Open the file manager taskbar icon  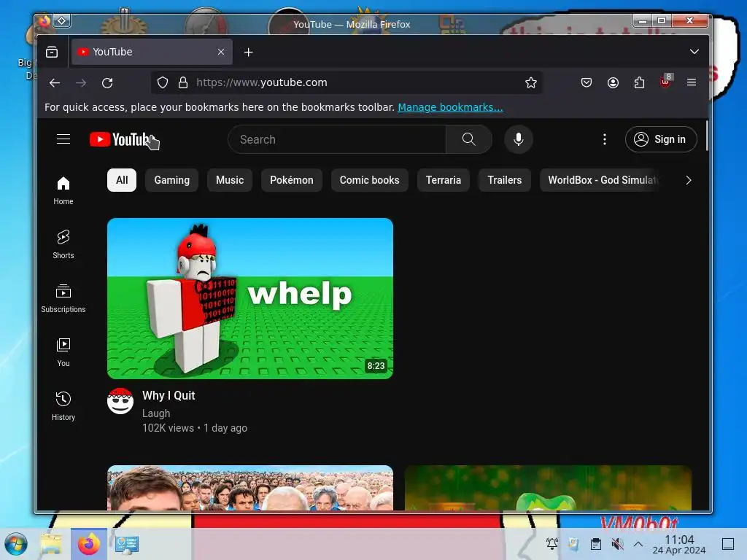point(51,544)
